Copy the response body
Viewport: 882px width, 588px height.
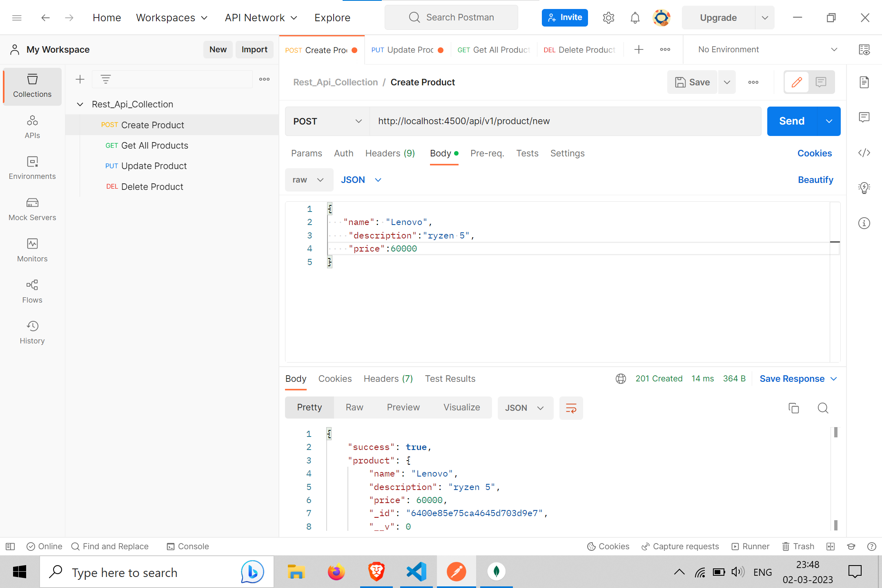[793, 408]
